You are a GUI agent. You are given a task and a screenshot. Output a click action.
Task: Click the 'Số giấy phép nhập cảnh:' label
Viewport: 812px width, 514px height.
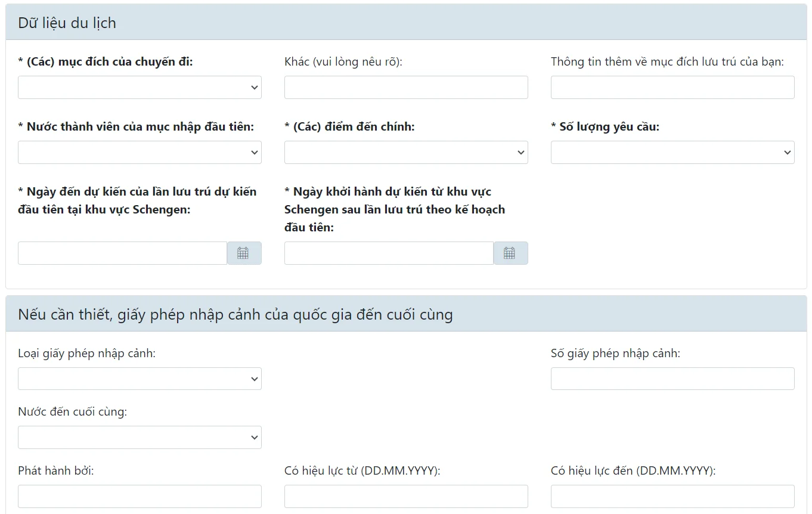point(615,353)
